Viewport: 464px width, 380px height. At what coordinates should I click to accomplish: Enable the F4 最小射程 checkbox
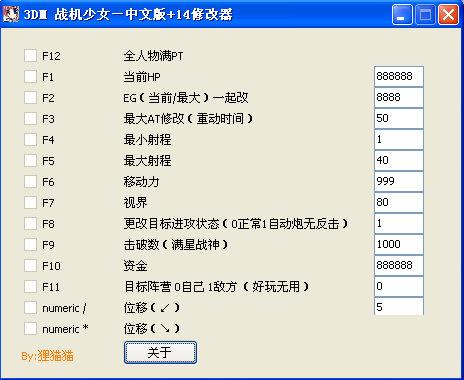pos(30,140)
